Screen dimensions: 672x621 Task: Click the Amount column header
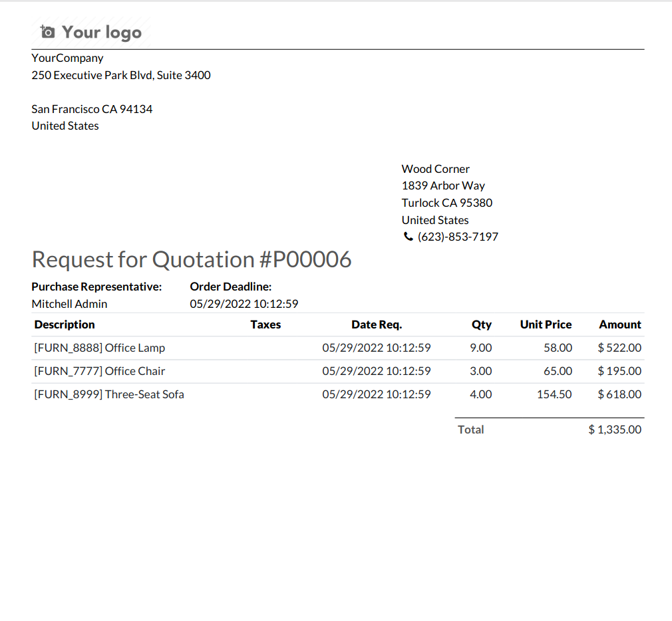click(x=619, y=324)
